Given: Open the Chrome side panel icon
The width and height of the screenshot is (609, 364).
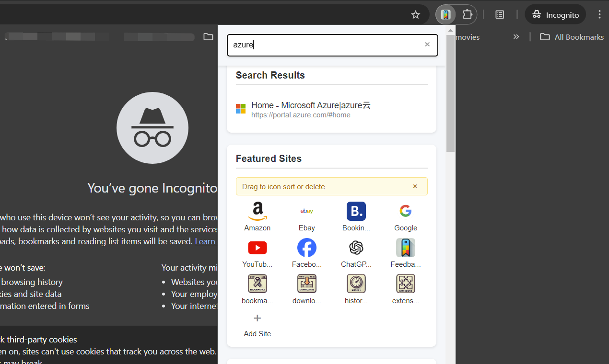Looking at the screenshot, I should [x=500, y=15].
